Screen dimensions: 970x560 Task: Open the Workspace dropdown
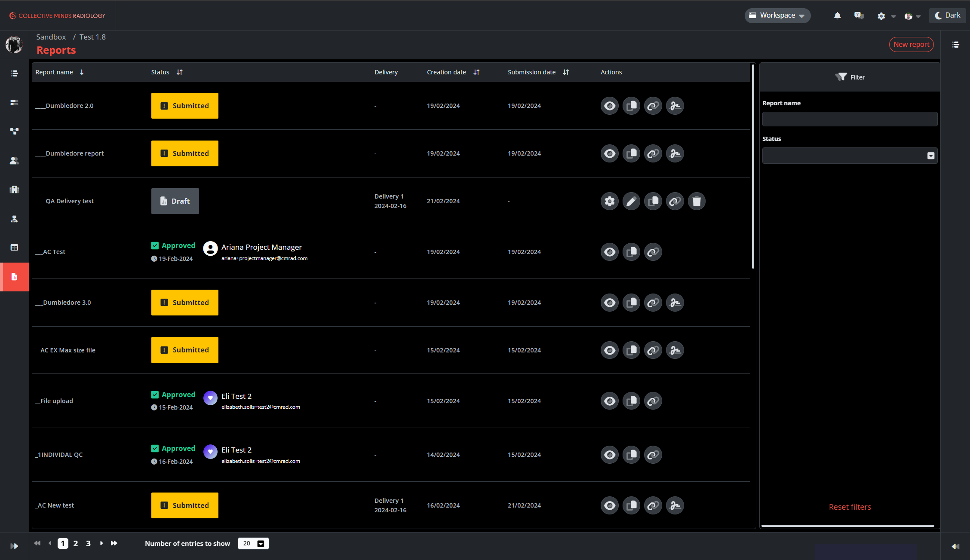(777, 15)
